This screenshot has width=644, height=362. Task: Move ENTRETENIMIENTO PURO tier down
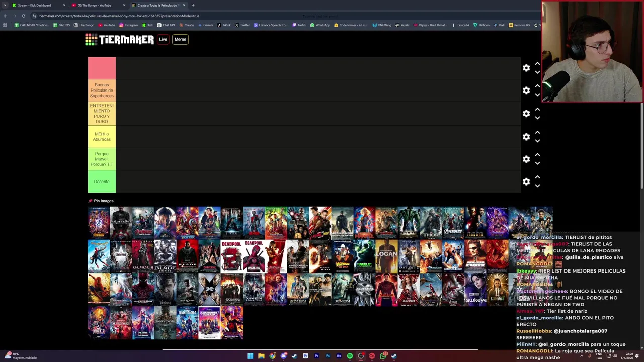click(x=537, y=118)
